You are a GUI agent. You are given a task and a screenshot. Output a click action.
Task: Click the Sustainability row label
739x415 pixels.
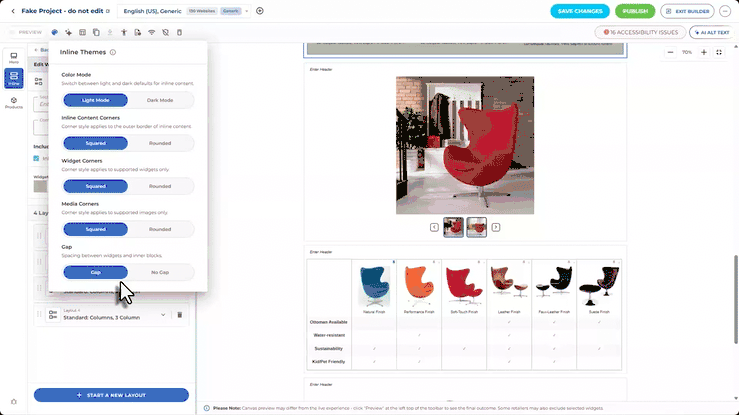click(328, 349)
